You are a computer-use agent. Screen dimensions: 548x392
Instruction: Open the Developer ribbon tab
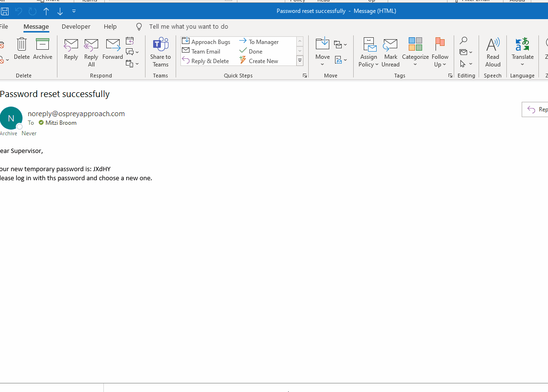tap(76, 26)
